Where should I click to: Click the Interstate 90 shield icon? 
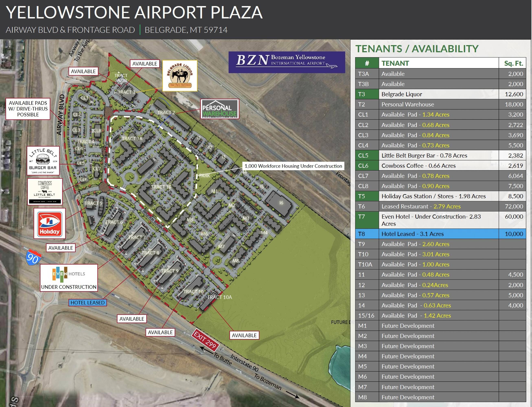coord(33,257)
